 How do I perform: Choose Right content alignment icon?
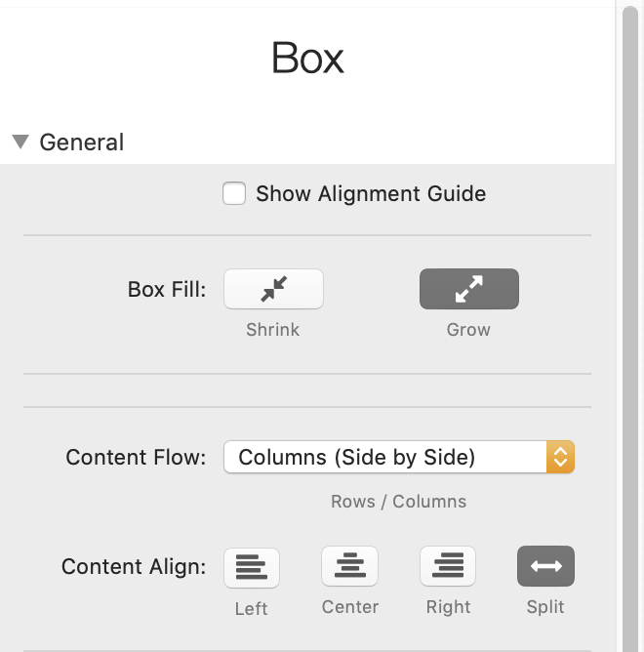click(448, 566)
